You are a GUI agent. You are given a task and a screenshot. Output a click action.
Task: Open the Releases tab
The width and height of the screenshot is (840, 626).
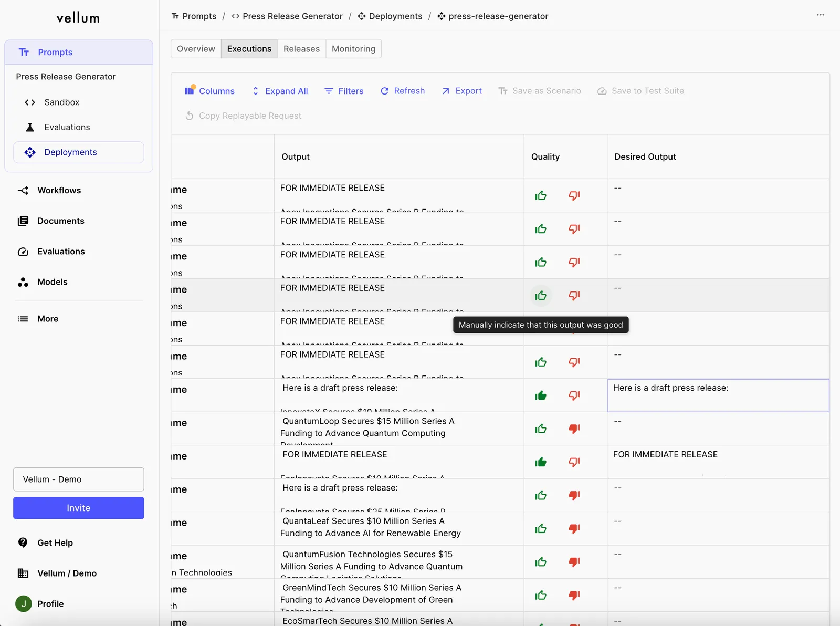coord(301,49)
